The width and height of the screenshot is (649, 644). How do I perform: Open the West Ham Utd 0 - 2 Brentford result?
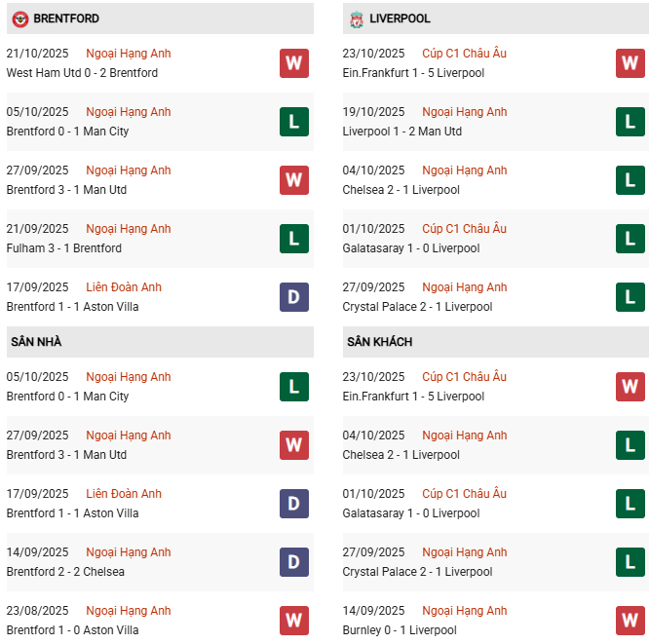tap(82, 73)
